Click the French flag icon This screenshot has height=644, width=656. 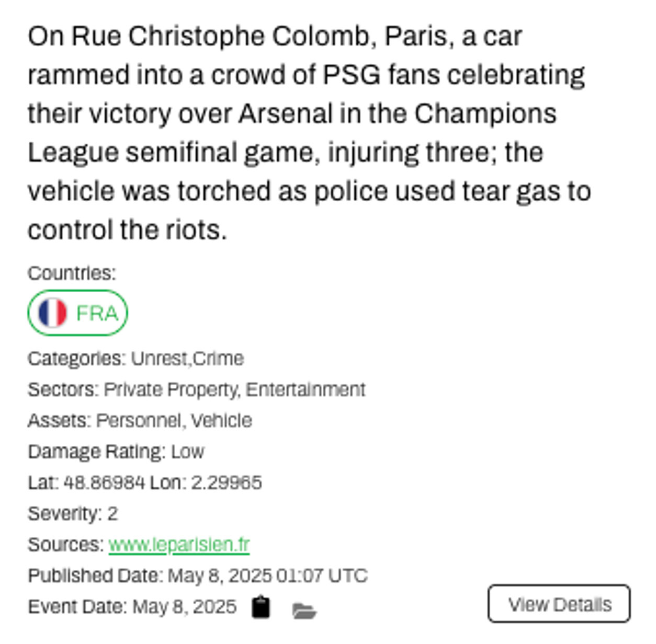[x=52, y=313]
